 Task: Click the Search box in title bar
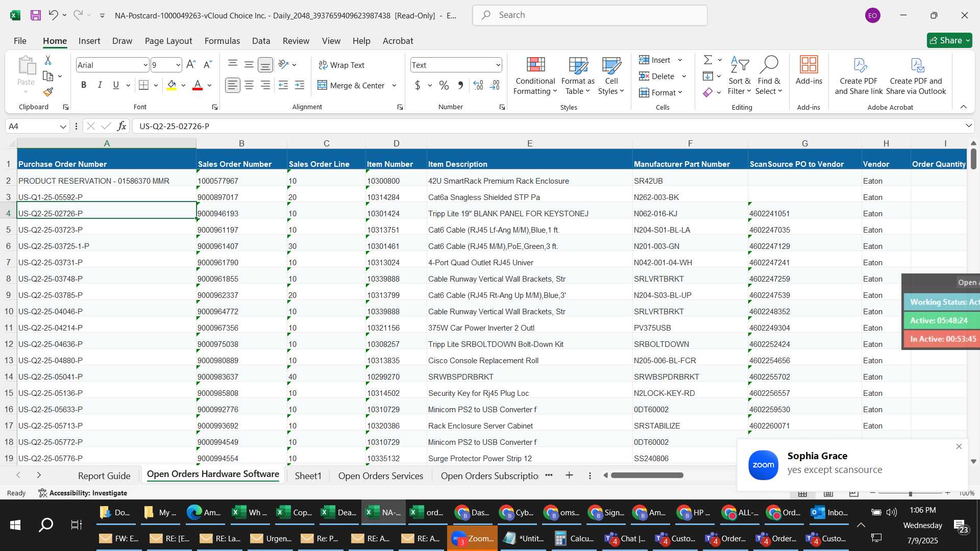tap(590, 15)
